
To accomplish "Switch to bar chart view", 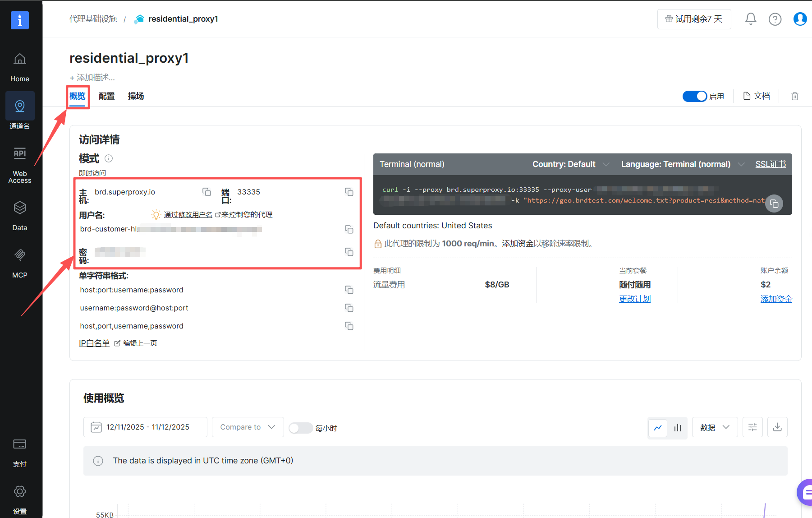I will tap(677, 428).
